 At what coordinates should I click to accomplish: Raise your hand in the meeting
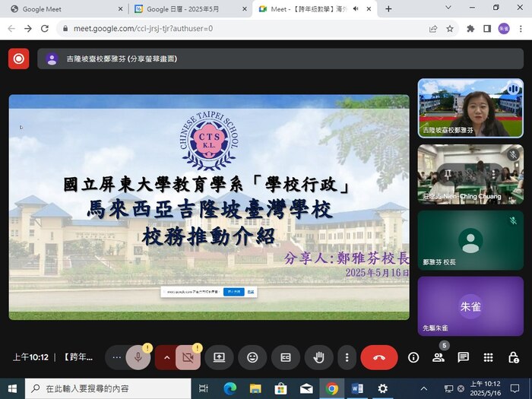pyautogui.click(x=319, y=357)
